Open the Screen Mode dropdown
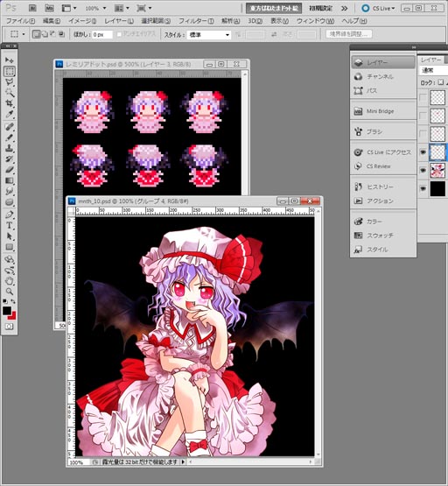The image size is (448, 486). tap(144, 9)
